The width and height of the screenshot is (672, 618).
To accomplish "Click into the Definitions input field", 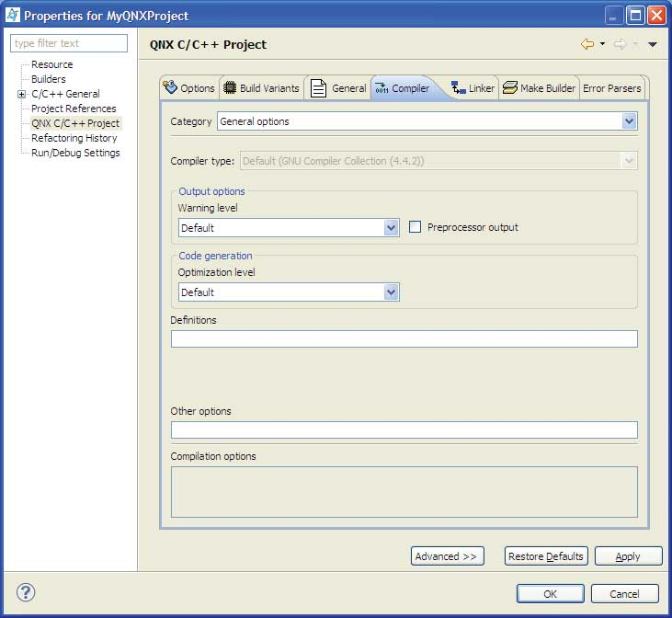I will click(404, 339).
